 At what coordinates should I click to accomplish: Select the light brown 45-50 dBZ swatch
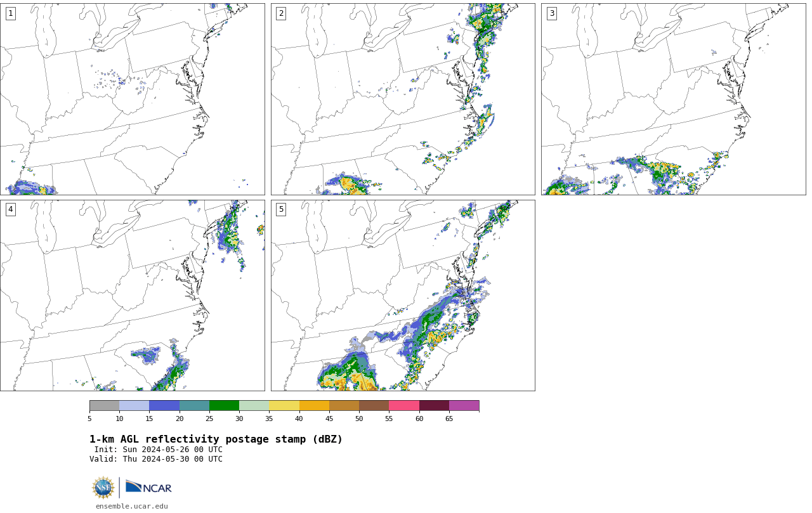coord(344,406)
